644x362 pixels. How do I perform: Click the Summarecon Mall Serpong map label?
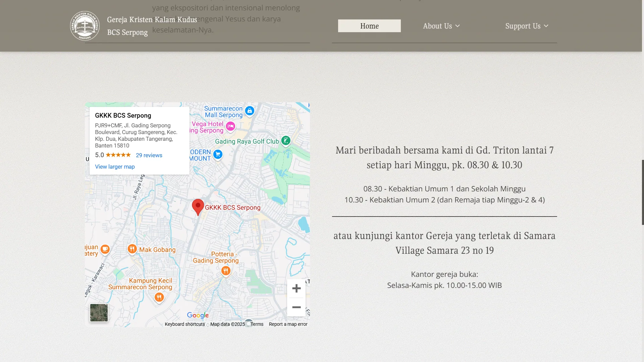223,112
